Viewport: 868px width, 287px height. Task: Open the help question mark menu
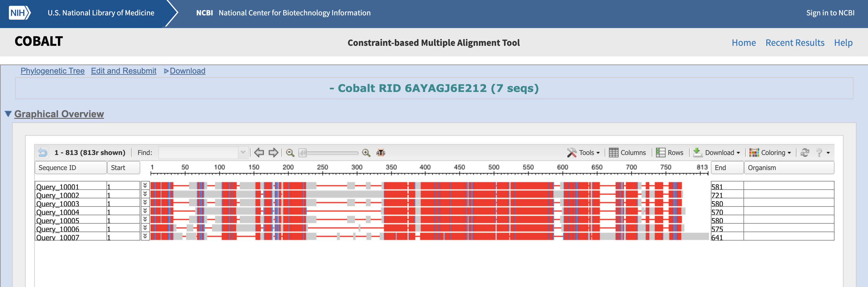[x=819, y=153]
